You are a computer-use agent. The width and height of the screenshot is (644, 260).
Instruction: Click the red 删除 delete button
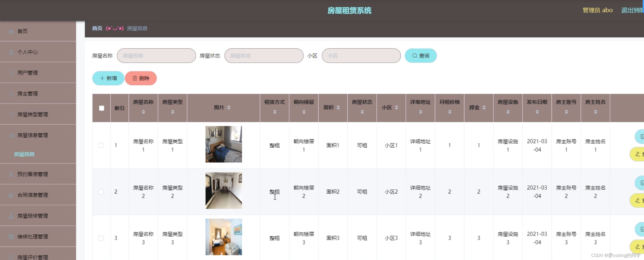pos(141,78)
